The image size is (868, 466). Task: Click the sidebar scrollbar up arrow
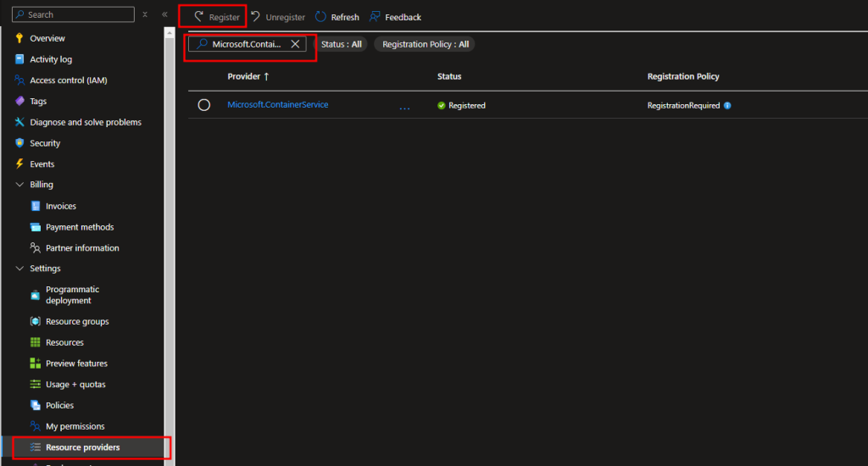[170, 33]
